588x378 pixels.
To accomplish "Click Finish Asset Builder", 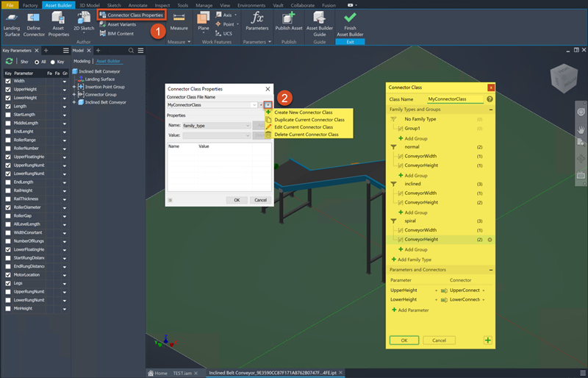I will coord(350,24).
